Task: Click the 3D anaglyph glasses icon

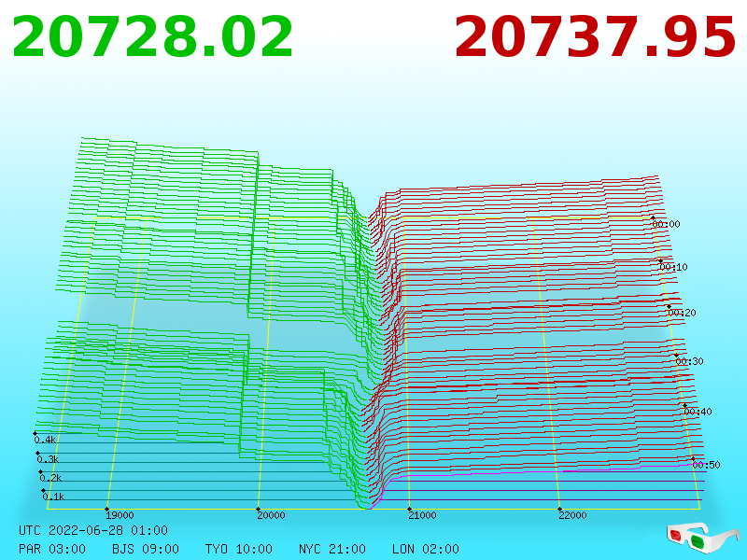Action: pyautogui.click(x=702, y=539)
